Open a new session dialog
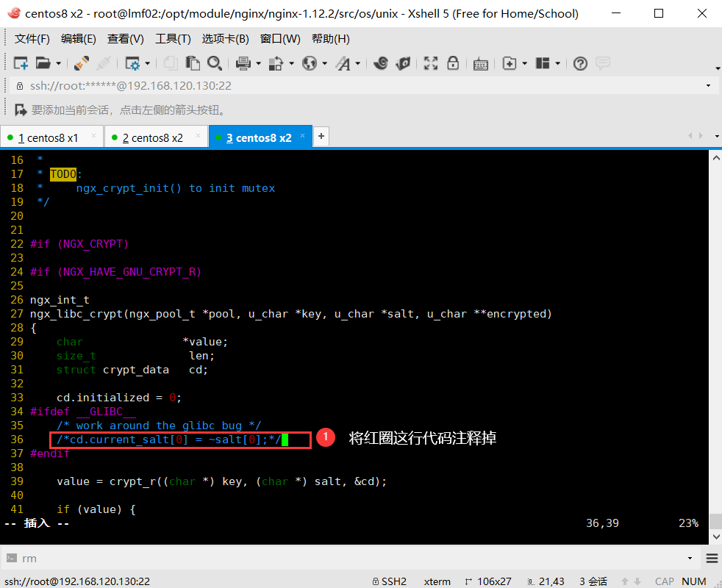This screenshot has width=722, height=588. click(x=22, y=63)
